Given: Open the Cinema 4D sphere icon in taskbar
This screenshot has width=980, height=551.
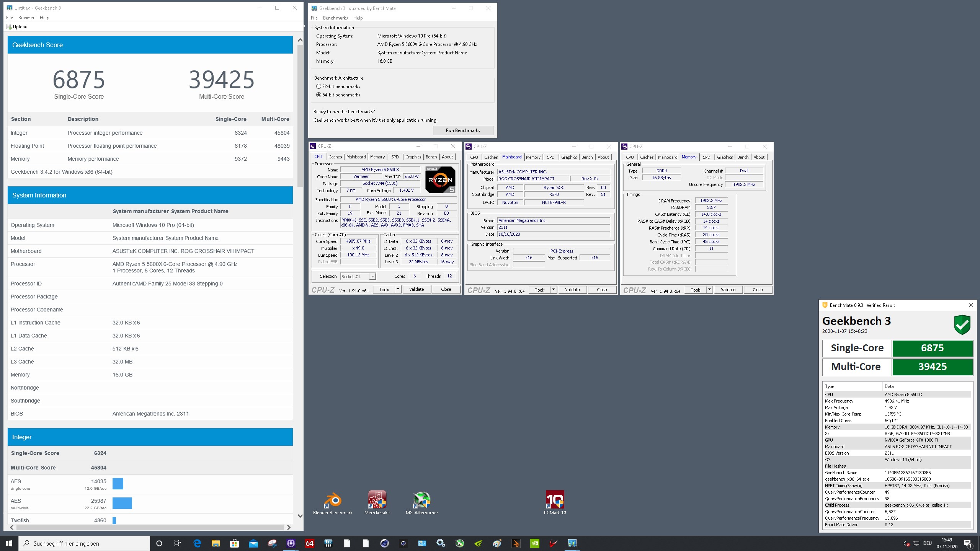Looking at the screenshot, I should 384,543.
